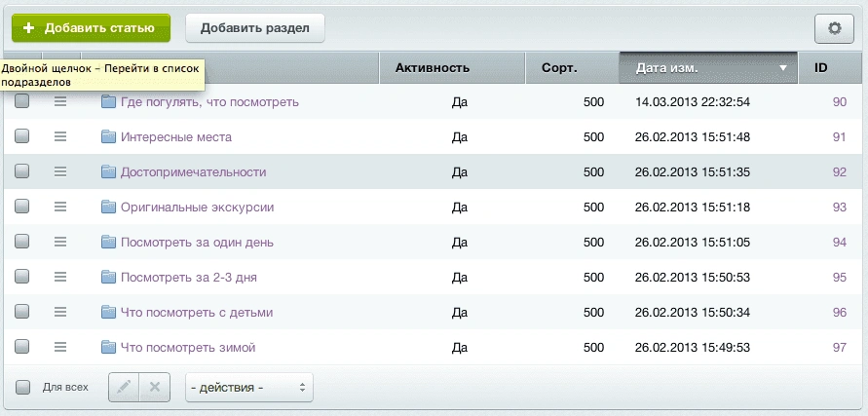
Task: Sort by the Активность column header
Action: [x=452, y=68]
